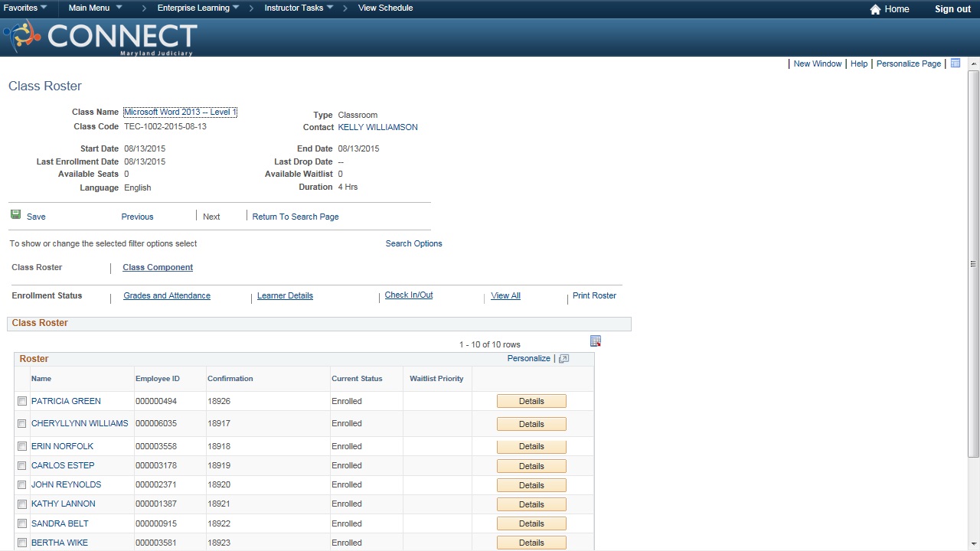Open CARLOS ESTEP Details button
This screenshot has width=980, height=551.
tap(531, 466)
